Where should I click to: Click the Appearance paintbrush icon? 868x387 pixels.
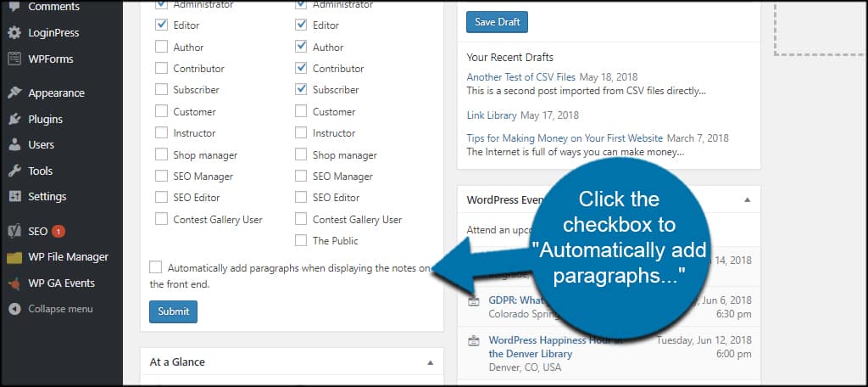[x=14, y=93]
